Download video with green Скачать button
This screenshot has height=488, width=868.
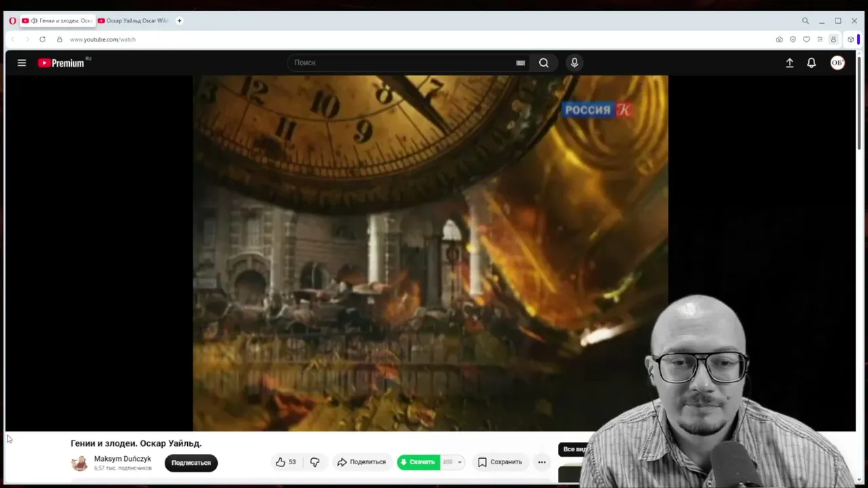coord(418,462)
